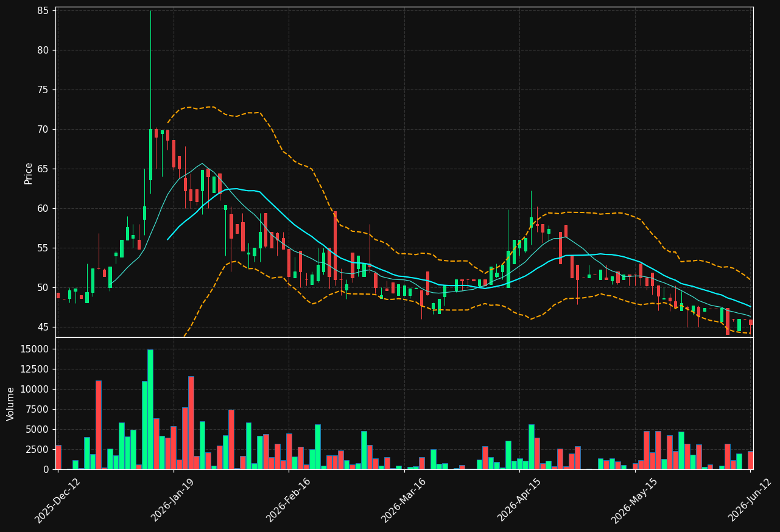Click the 75 price axis tick label

pyautogui.click(x=43, y=90)
